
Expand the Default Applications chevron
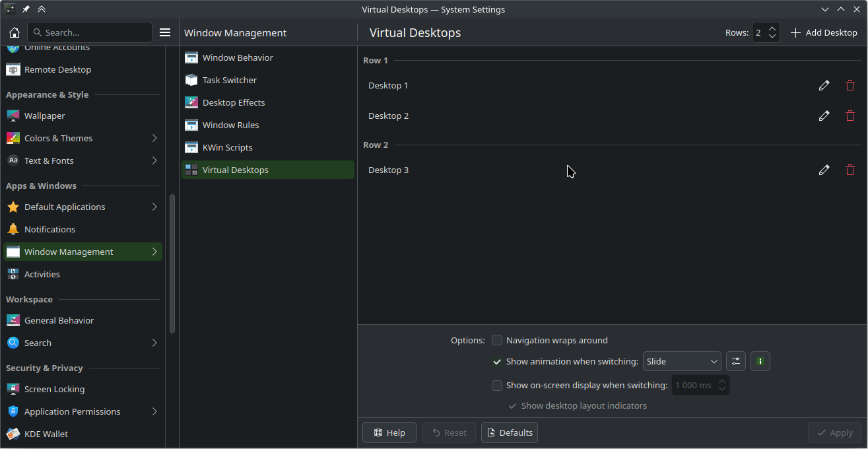pyautogui.click(x=154, y=207)
